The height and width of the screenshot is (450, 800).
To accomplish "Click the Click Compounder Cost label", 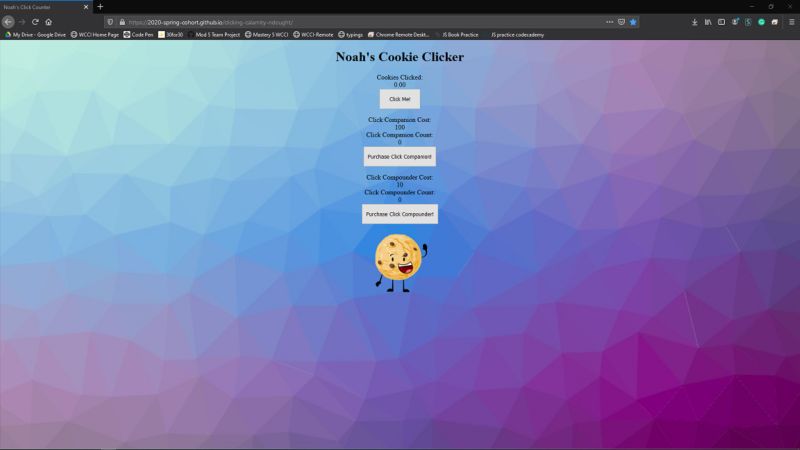I will (x=399, y=178).
